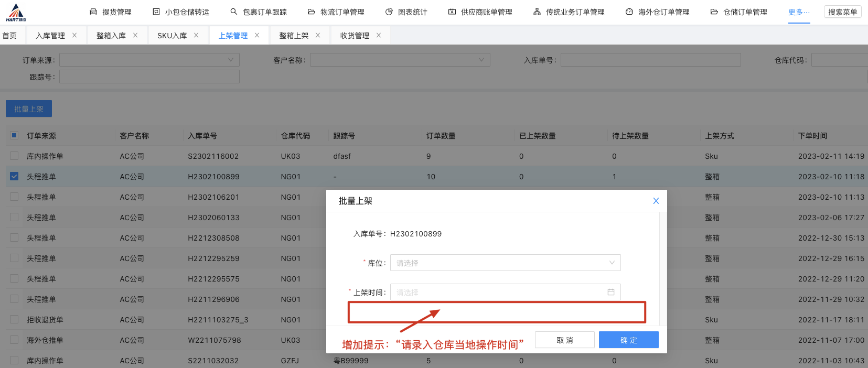The height and width of the screenshot is (368, 868).
Task: Uncheck the row for H2302100899
Action: point(14,176)
